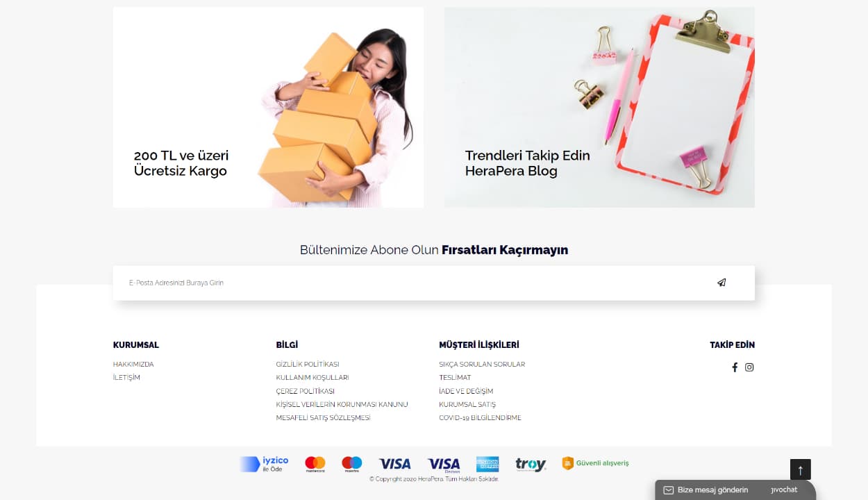Viewport: 868px width, 500px height.
Task: Click the Mastercard logo
Action: tap(315, 464)
